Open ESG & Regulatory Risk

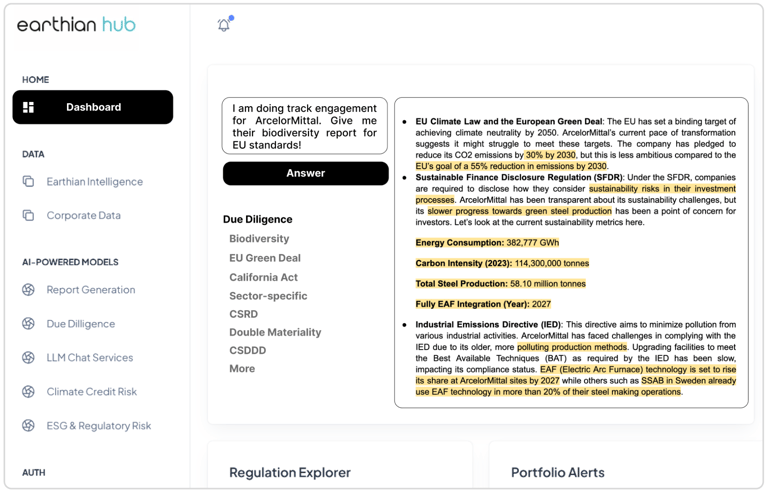tap(98, 426)
